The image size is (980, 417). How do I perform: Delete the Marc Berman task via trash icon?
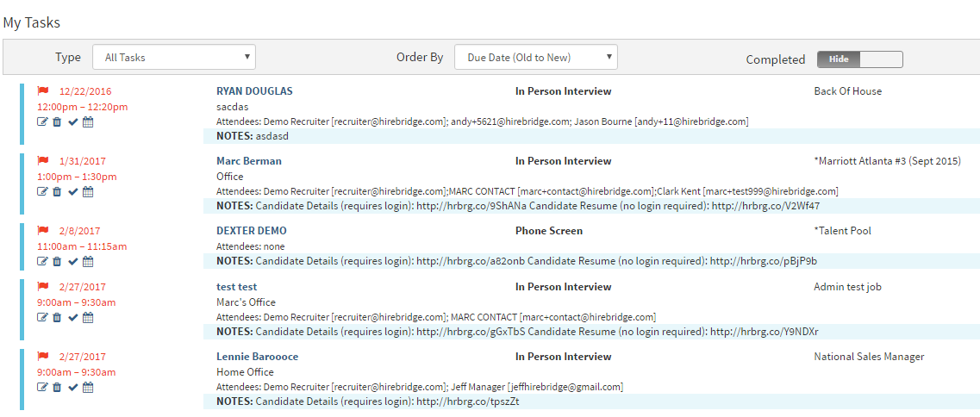click(57, 192)
